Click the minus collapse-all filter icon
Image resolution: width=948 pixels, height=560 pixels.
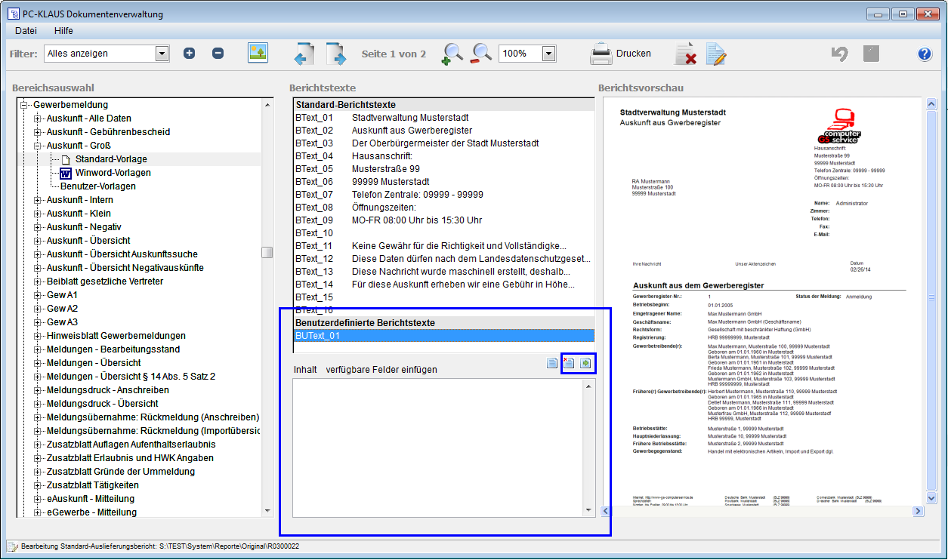click(x=218, y=54)
